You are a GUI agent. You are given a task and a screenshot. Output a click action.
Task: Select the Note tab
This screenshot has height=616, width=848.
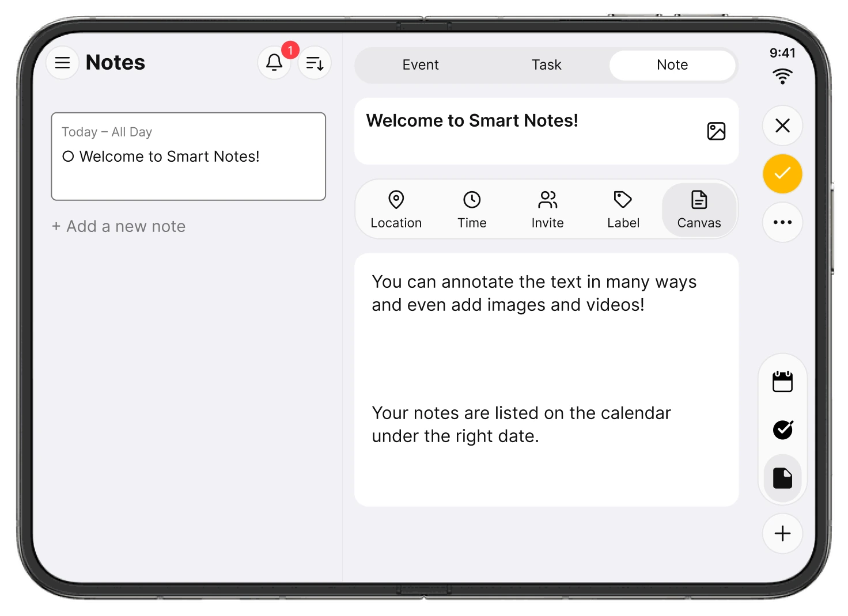click(672, 65)
